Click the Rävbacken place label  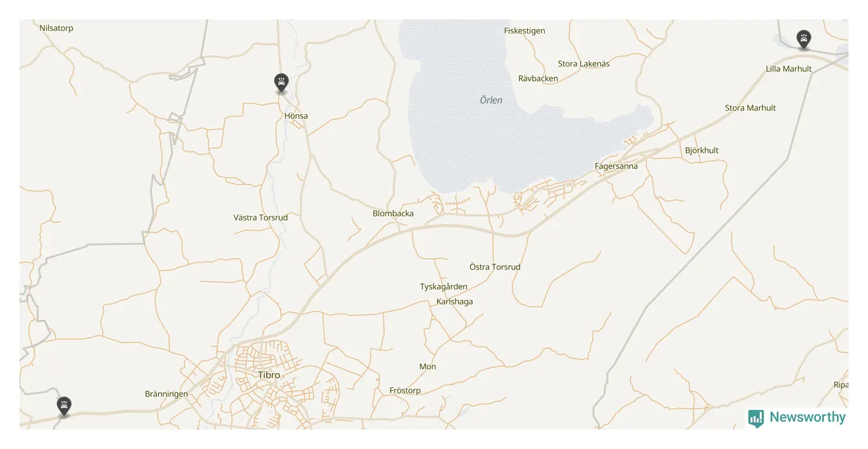[x=538, y=79]
